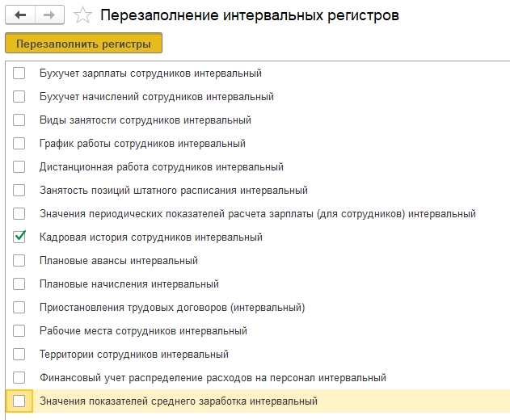510x420 pixels.
Task: Tick Бухучет начислений сотрудников интервальный checkbox
Action: [x=19, y=97]
